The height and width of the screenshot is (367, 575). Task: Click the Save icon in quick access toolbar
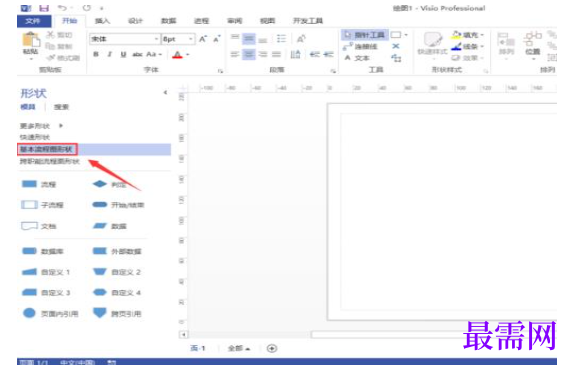tap(44, 8)
